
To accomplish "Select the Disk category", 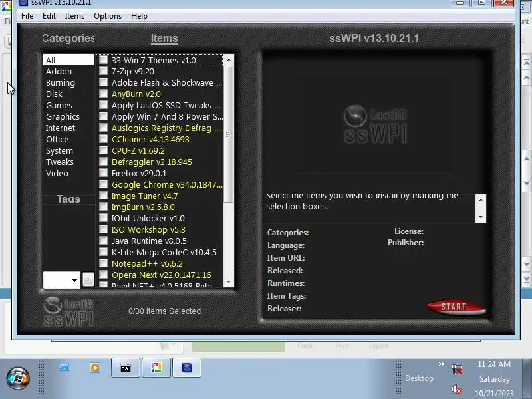I will pos(68,94).
